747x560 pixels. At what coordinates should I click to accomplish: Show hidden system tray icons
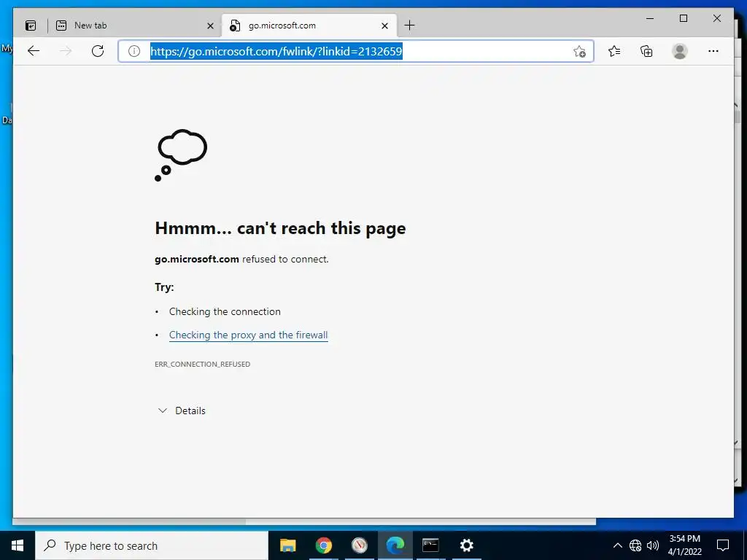617,545
